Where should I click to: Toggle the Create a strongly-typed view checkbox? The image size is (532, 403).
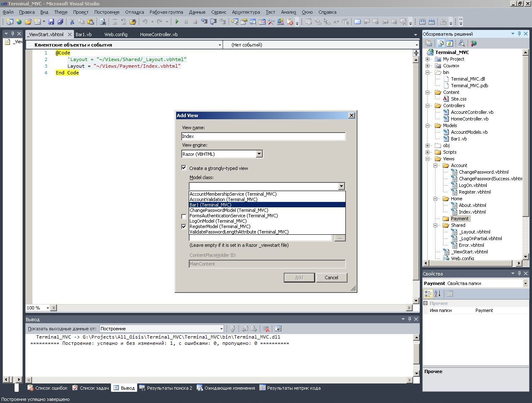click(184, 168)
